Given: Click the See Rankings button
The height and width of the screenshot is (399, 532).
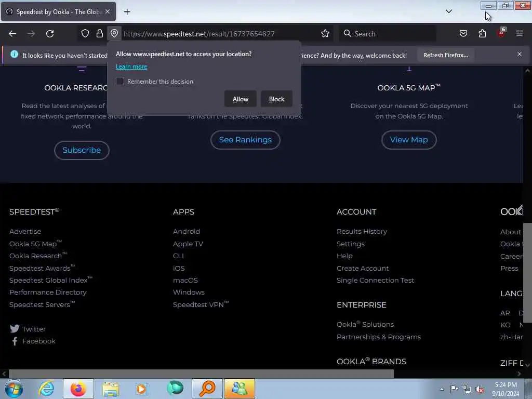Looking at the screenshot, I should point(245,140).
